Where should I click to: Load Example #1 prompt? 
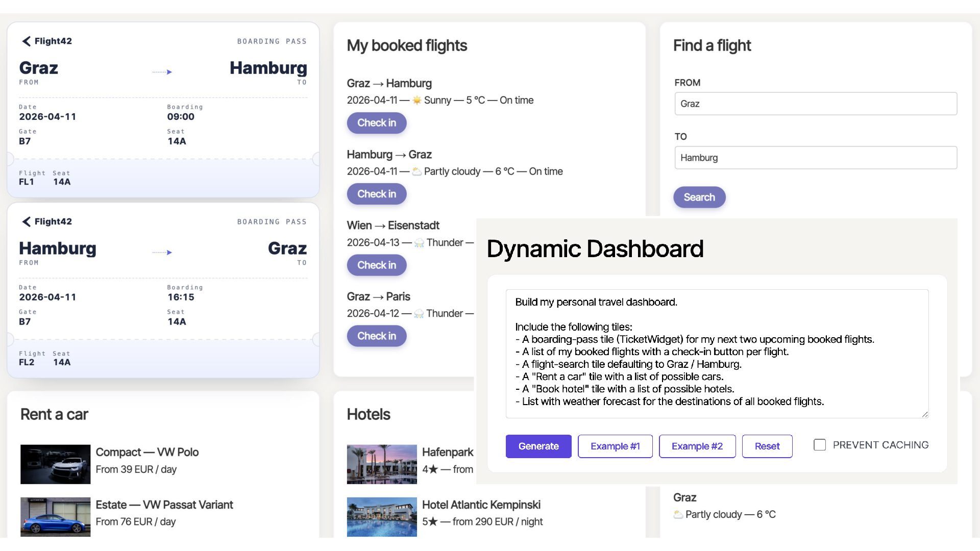pyautogui.click(x=615, y=446)
